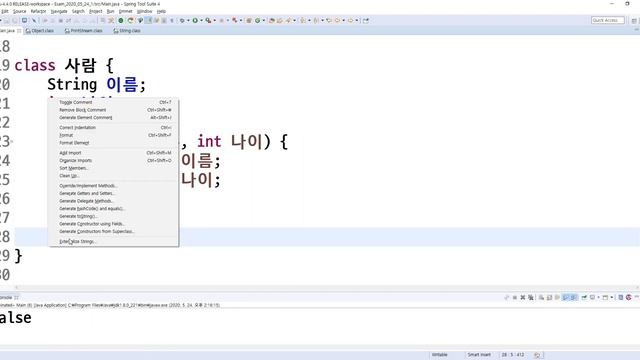The height and width of the screenshot is (360, 640).
Task: Switch to the Object.class editor tab
Action: pos(40,31)
